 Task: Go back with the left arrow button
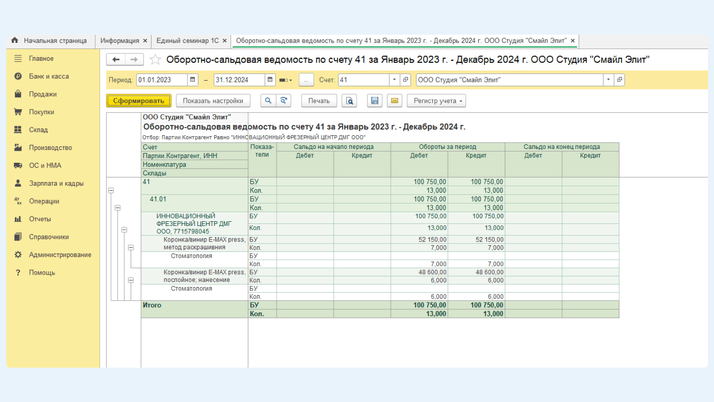pyautogui.click(x=116, y=60)
